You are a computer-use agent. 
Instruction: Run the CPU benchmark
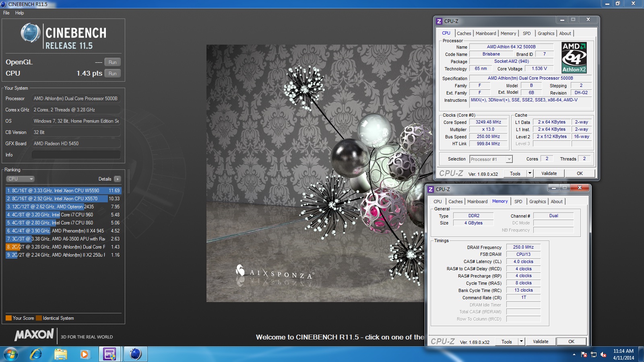113,74
